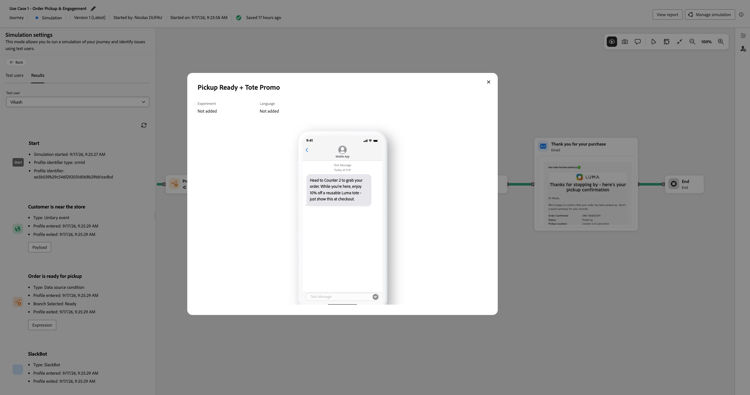Click the 'Simulation settings' panel heading
The height and width of the screenshot is (395, 750).
[29, 35]
